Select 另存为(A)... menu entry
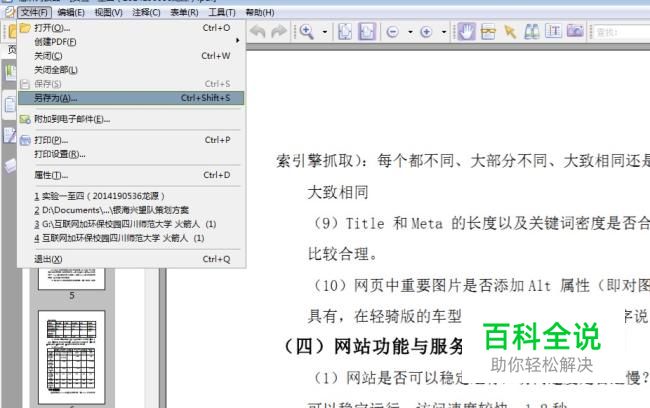This screenshot has height=408, width=650. (131, 98)
